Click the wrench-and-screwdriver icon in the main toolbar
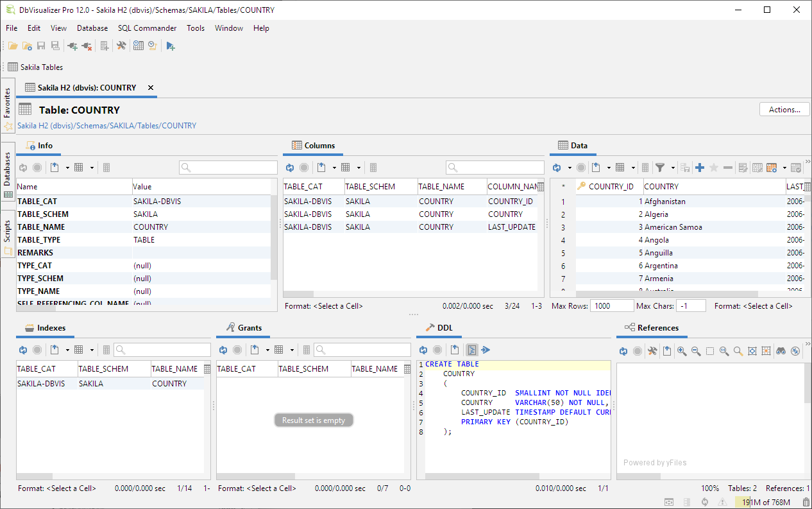Image resolution: width=812 pixels, height=509 pixels. click(x=121, y=46)
